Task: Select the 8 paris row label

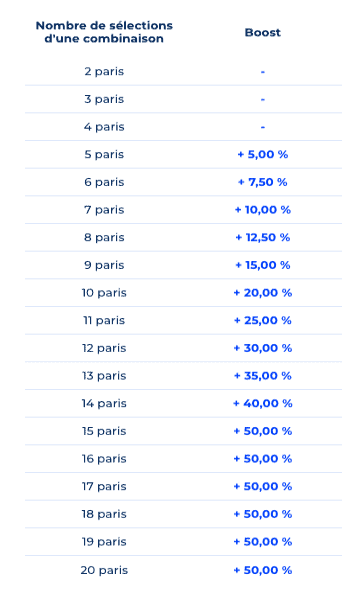Action: [x=104, y=237]
